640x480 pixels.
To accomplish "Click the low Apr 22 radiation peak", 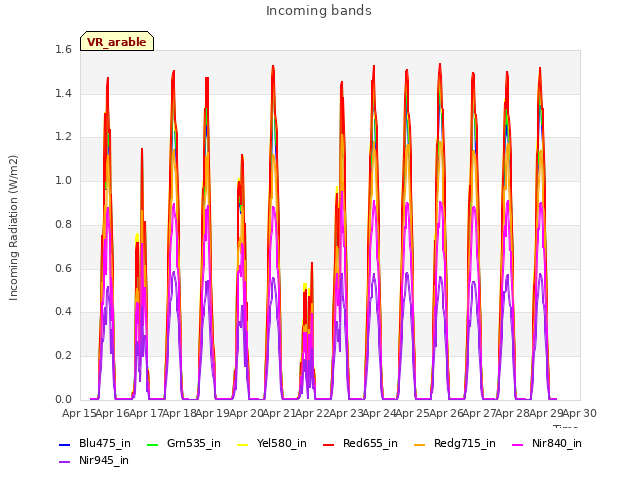I will 311,264.
